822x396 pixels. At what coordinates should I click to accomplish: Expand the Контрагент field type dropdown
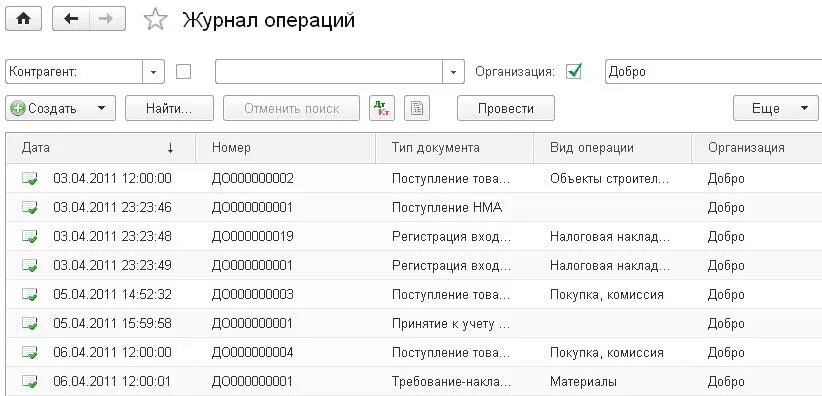tap(154, 72)
